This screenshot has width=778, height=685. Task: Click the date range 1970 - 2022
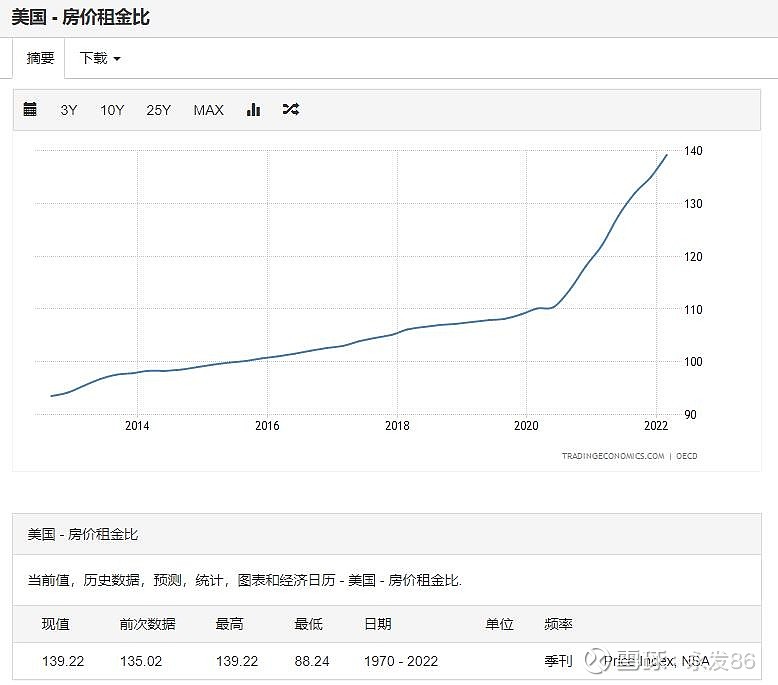point(401,661)
